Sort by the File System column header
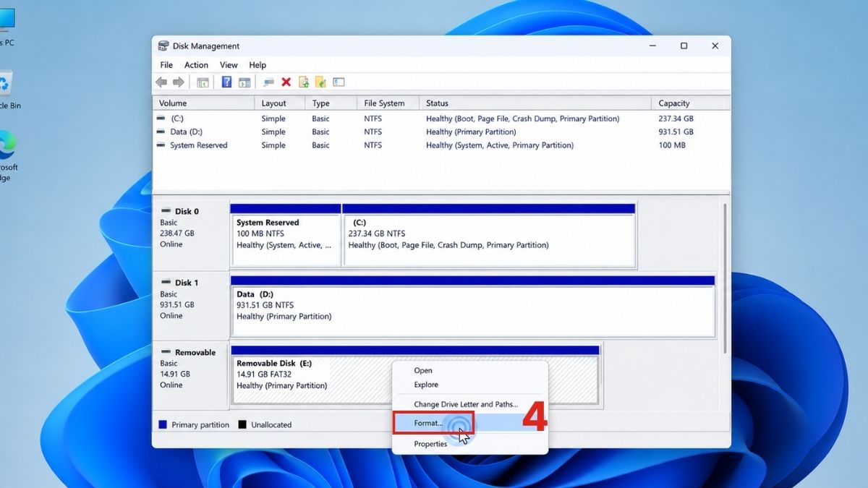This screenshot has width=868, height=488. click(388, 103)
